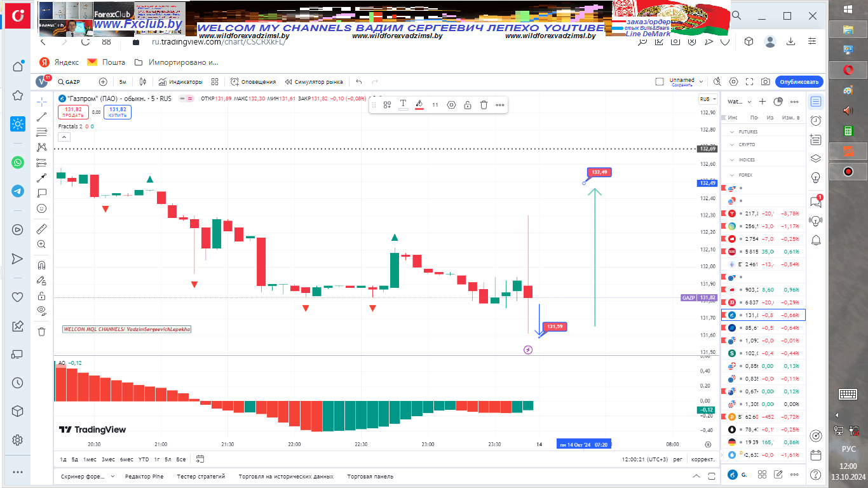The image size is (868, 488).
Task: Open the Fibonacci retracement tools
Action: pos(42,132)
